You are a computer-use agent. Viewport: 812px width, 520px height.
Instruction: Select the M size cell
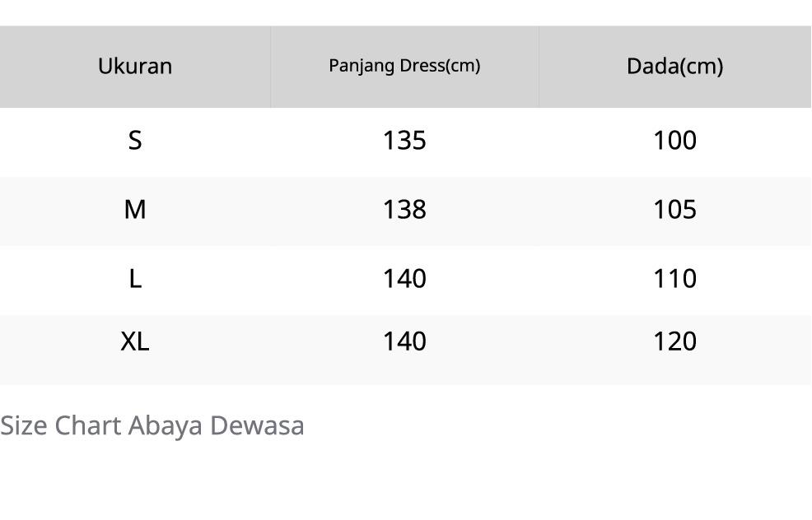tap(135, 210)
